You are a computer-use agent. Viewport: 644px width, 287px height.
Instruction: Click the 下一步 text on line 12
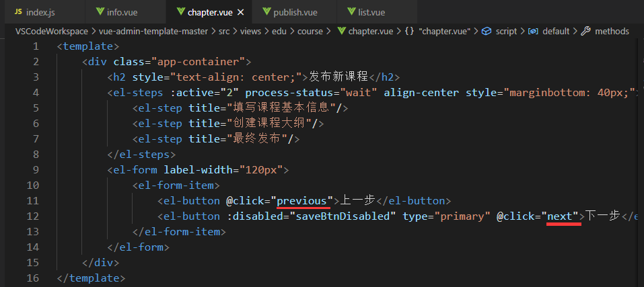point(602,215)
